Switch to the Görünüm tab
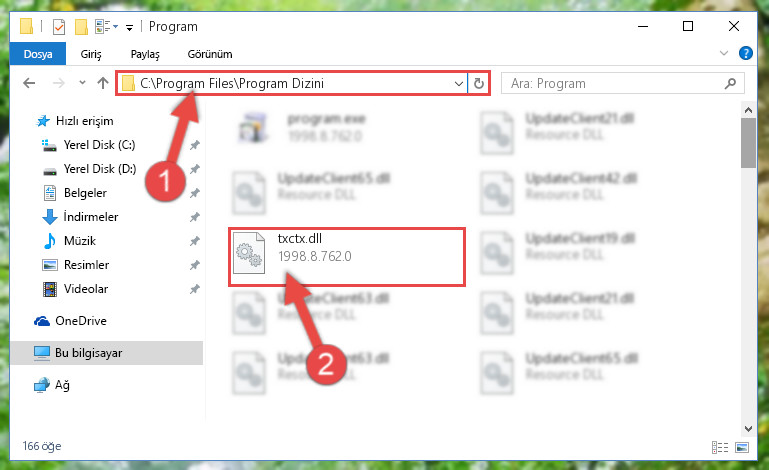 click(210, 54)
